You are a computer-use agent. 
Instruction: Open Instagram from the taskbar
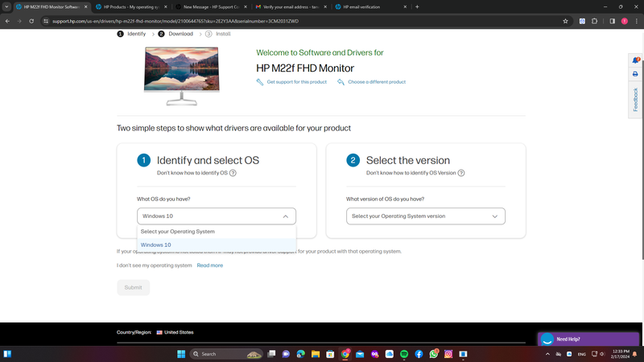coord(448,354)
